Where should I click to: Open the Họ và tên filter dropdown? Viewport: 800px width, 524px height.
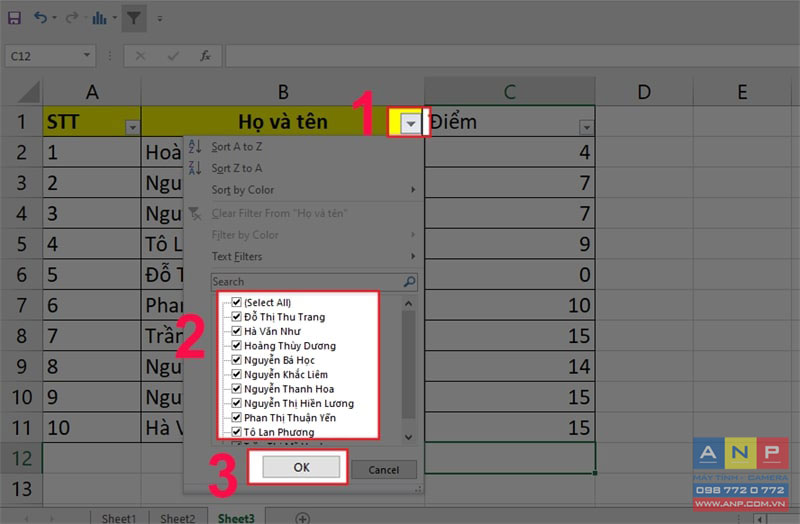(x=411, y=123)
